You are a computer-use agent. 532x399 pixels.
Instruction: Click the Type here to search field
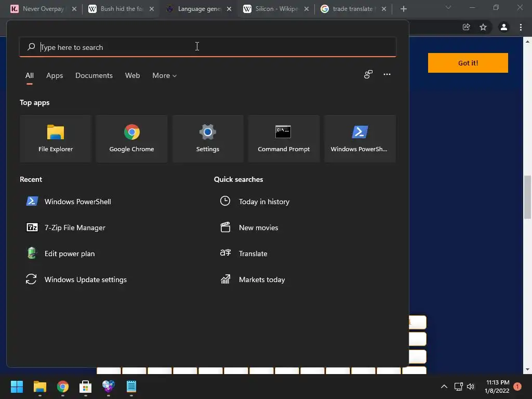pos(208,47)
